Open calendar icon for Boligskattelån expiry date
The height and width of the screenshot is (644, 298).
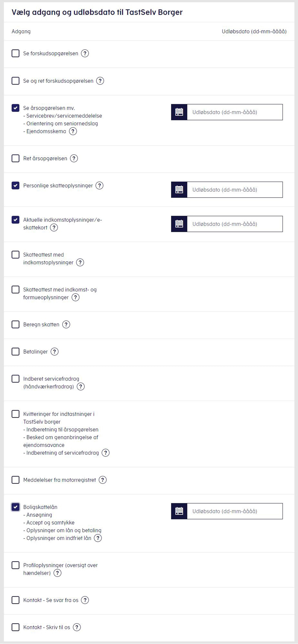coord(179,511)
